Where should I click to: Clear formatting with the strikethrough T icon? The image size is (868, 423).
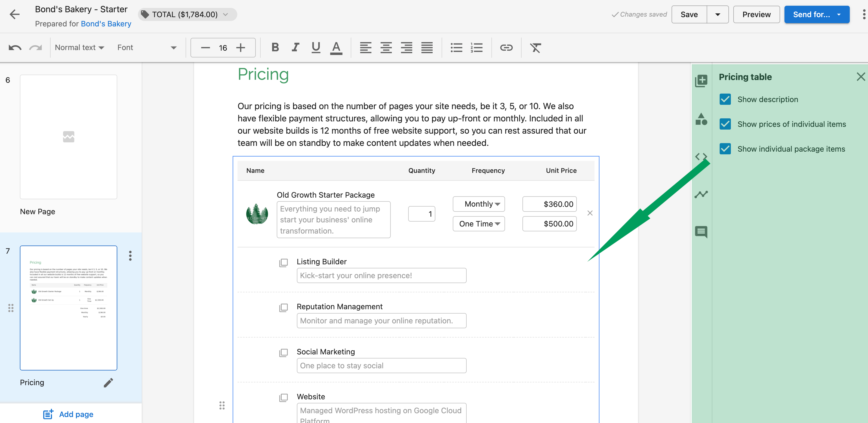click(x=535, y=48)
